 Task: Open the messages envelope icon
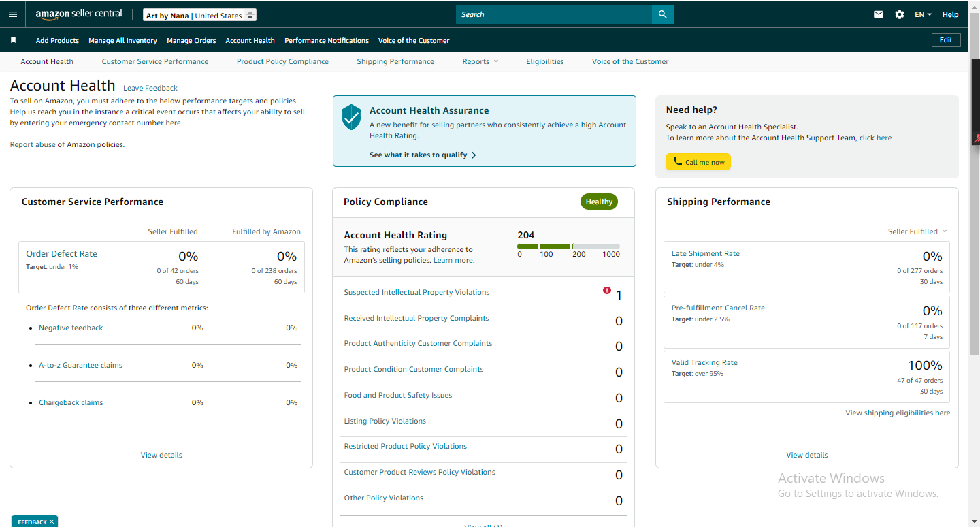point(879,14)
